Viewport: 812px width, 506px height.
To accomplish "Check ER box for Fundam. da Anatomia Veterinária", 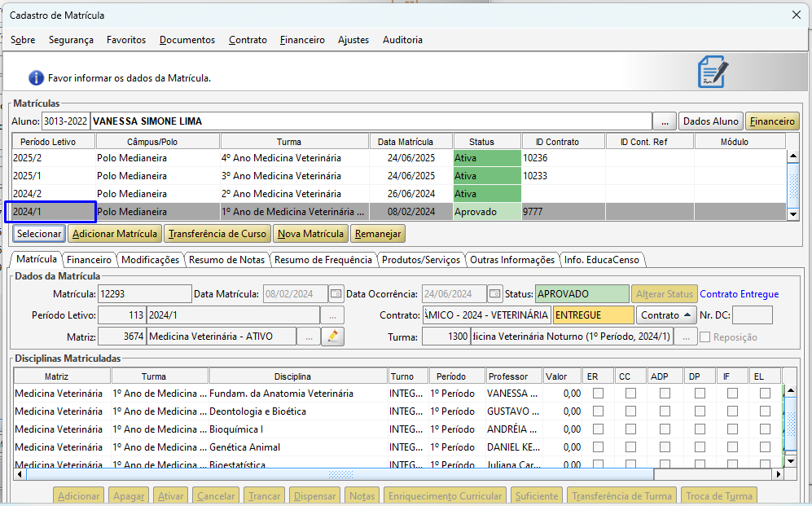I will coord(598,394).
